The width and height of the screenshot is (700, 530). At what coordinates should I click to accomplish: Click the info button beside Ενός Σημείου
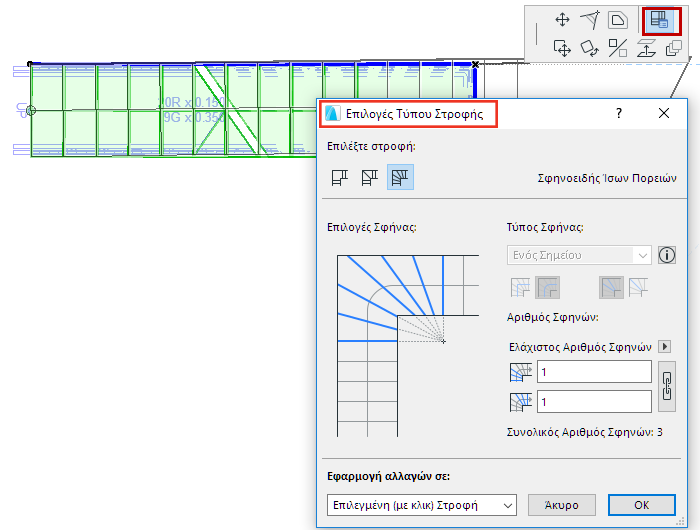point(667,255)
